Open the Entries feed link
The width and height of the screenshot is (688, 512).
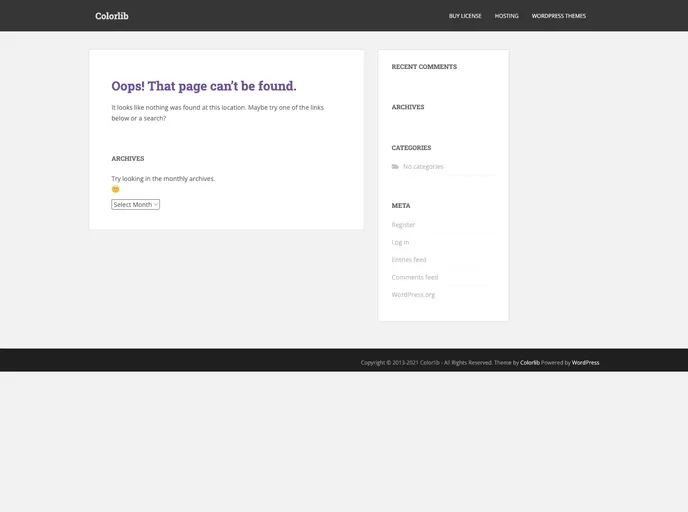[x=409, y=260]
